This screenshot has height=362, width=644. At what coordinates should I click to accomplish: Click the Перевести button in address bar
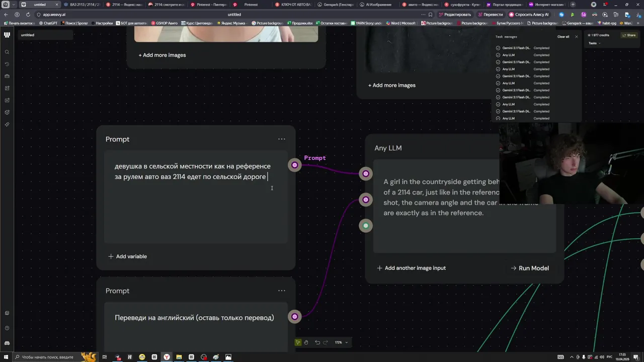(490, 15)
